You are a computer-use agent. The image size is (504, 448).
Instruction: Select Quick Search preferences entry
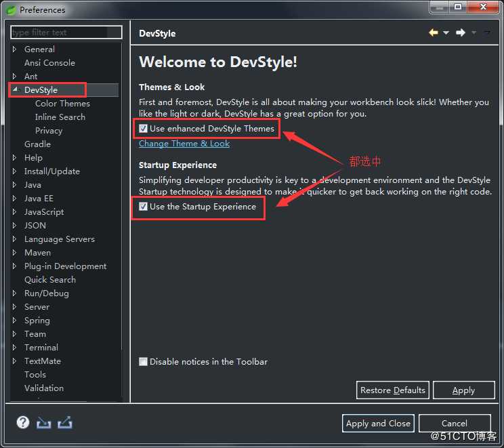coord(50,280)
